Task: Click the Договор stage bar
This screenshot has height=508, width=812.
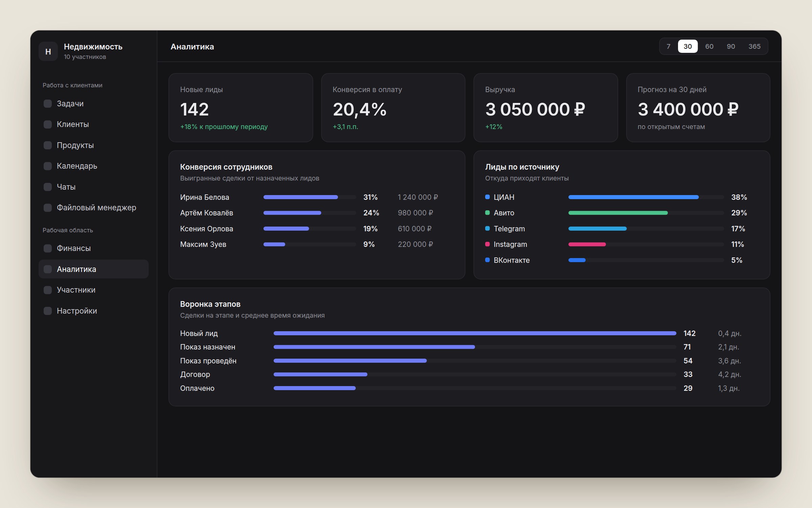Action: [x=475, y=374]
